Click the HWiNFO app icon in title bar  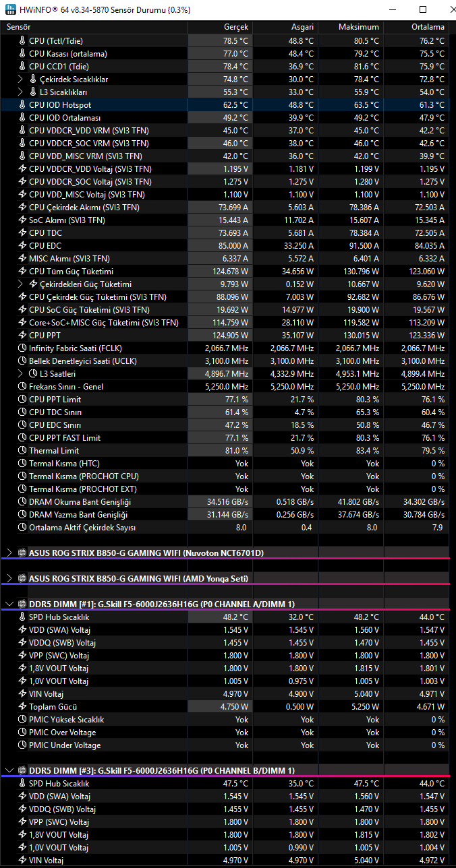9,10
